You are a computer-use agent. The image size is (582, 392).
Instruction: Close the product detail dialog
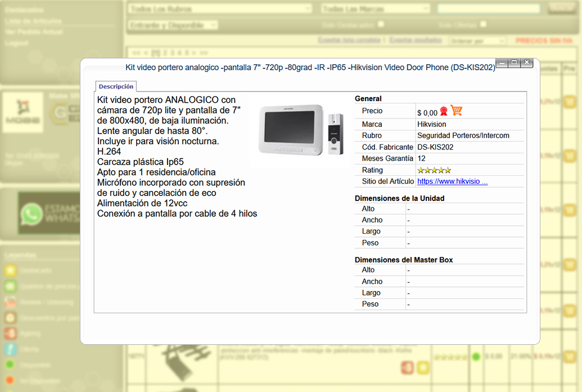[526, 63]
